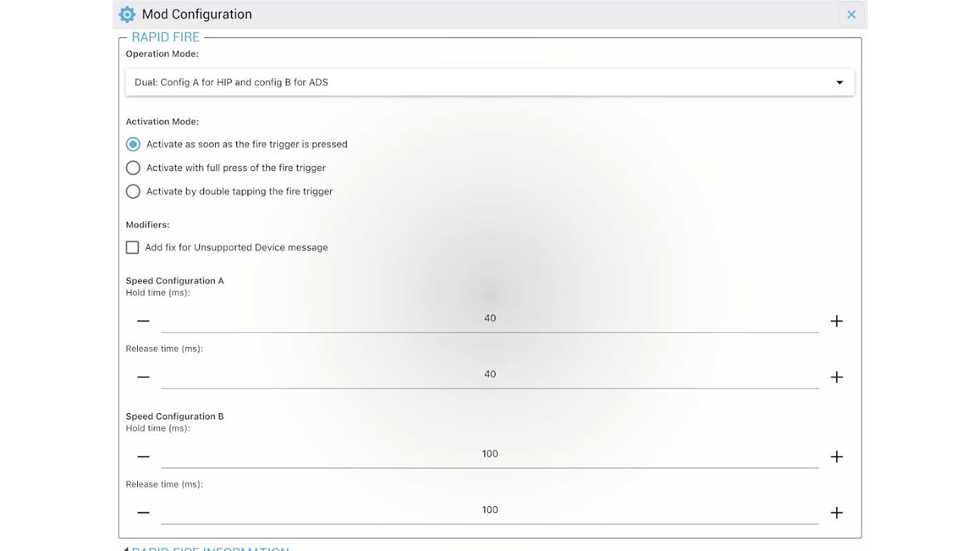Increase Configuration A hold time with plus
The image size is (980, 551).
point(837,321)
